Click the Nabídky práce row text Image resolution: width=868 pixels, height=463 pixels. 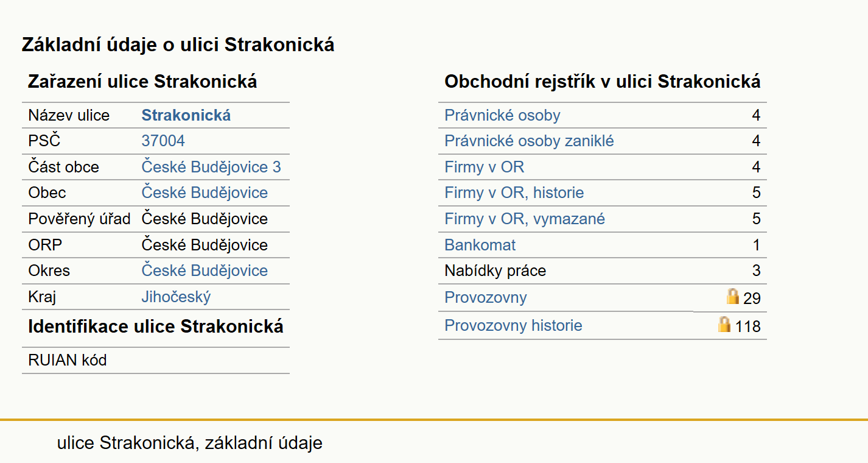[495, 270]
